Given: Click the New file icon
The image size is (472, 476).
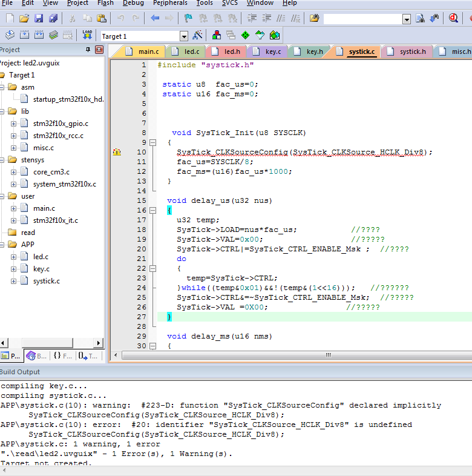Looking at the screenshot, I should click(x=10, y=18).
